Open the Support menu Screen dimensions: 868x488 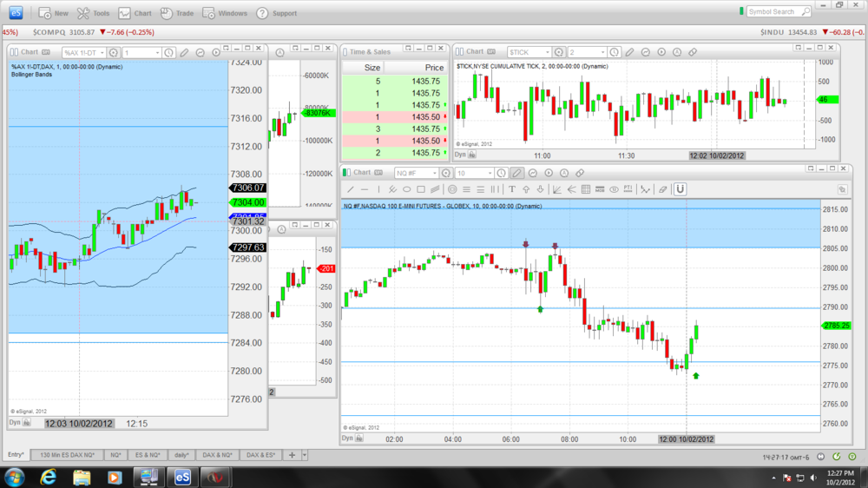277,13
